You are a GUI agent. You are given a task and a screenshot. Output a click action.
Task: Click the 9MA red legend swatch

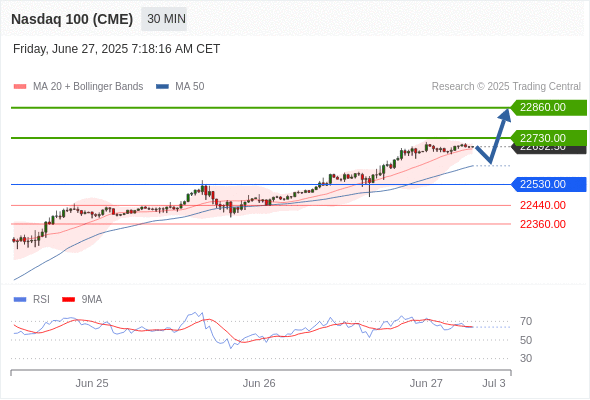click(x=68, y=300)
